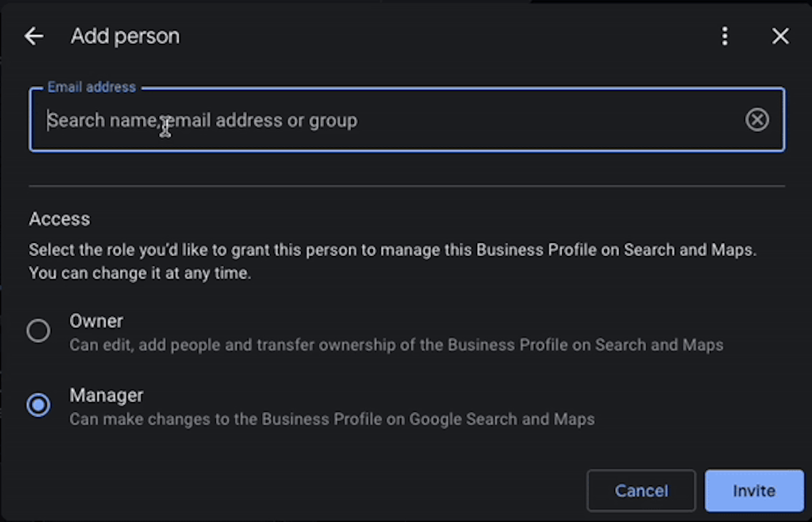
Task: Click the Owner role label
Action: tap(96, 321)
